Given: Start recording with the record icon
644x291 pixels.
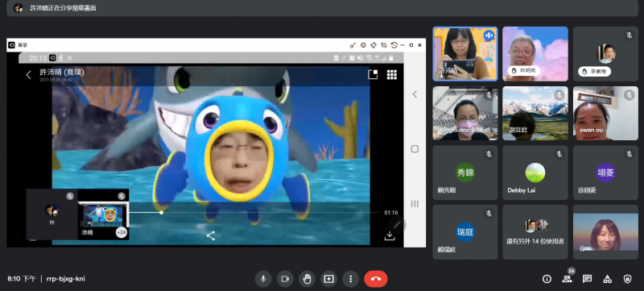Looking at the screenshot, I should [x=363, y=45].
